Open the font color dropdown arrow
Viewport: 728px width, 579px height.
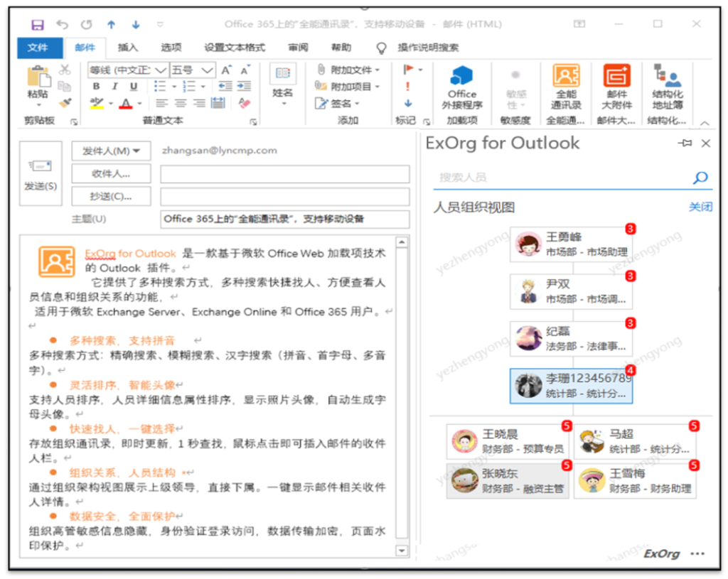pos(140,104)
